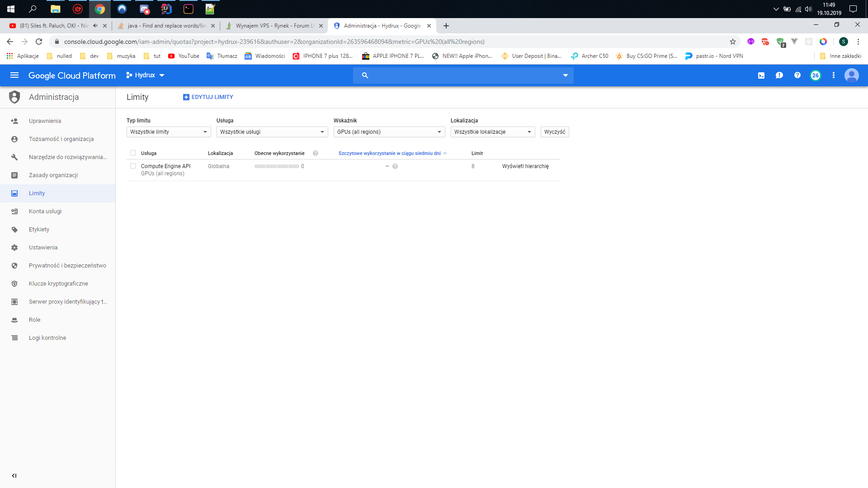Toggle the select-all checkbox next to Usługa
The height and width of the screenshot is (488, 868).
(x=133, y=153)
